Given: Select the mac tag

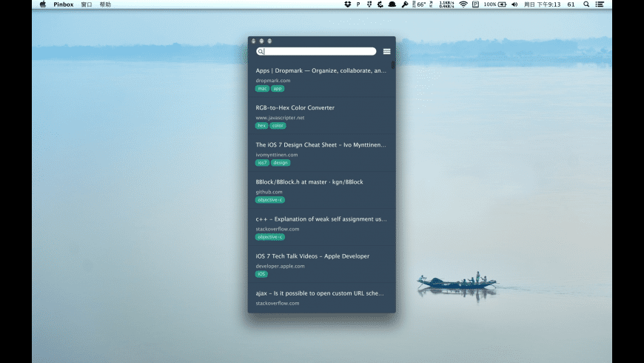Looking at the screenshot, I should [x=262, y=88].
